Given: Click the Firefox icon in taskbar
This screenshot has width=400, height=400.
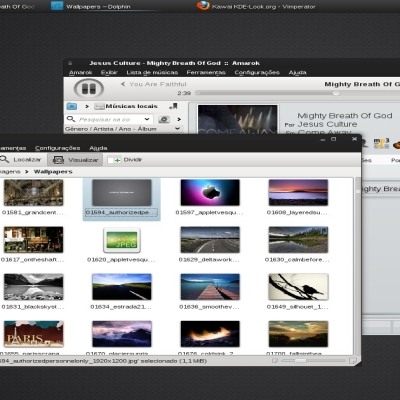Looking at the screenshot, I should pyautogui.click(x=203, y=6).
